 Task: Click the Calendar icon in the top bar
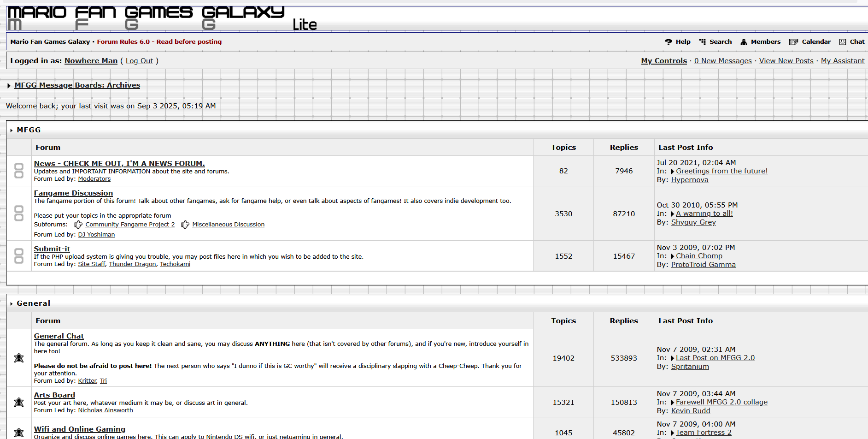793,42
